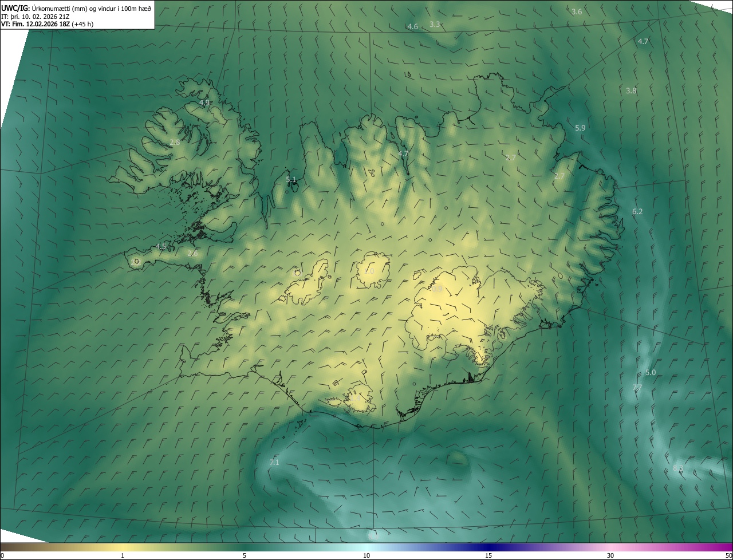Click the color scale tick label 1

pyautogui.click(x=123, y=555)
